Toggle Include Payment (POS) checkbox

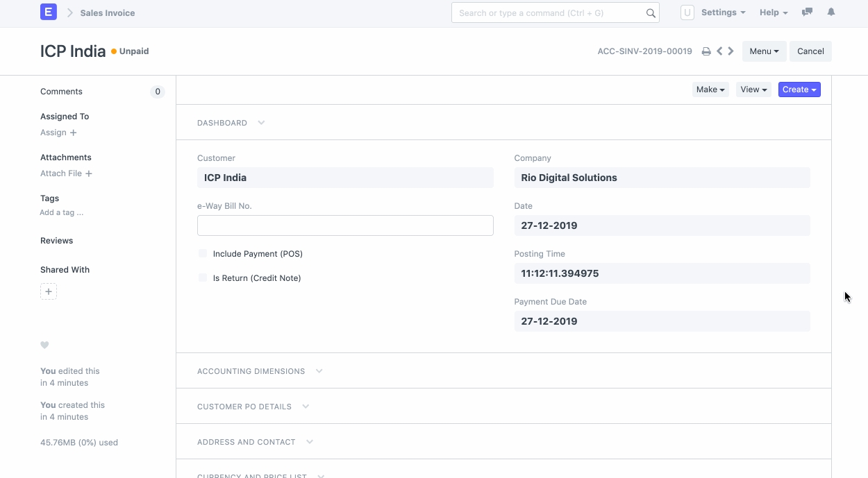pos(203,254)
